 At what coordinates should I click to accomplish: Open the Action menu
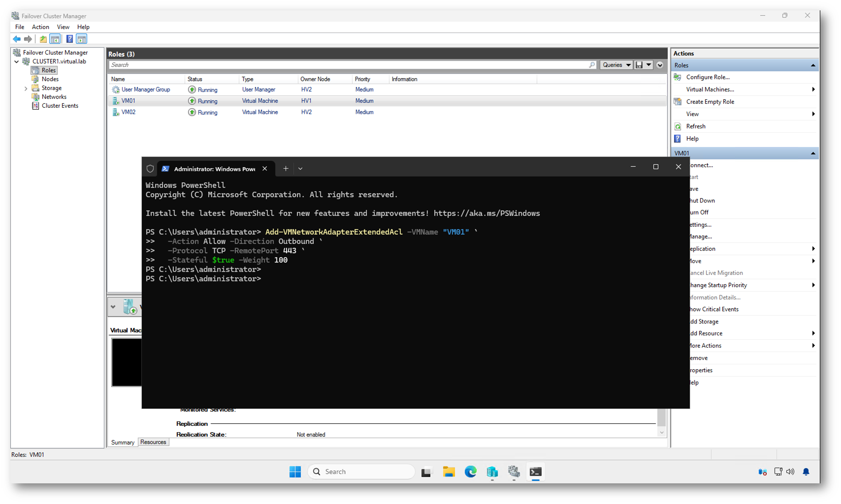coord(40,27)
